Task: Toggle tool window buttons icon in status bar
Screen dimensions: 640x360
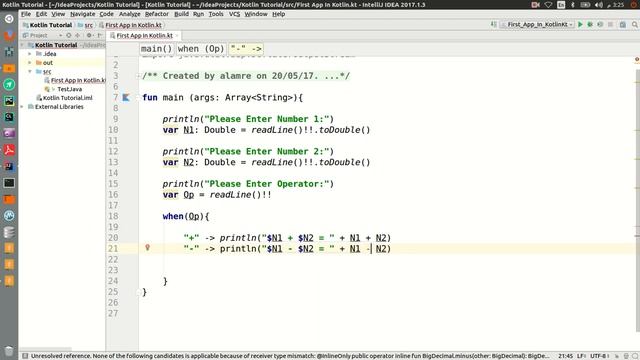Action: pyautogui.click(x=25, y=356)
